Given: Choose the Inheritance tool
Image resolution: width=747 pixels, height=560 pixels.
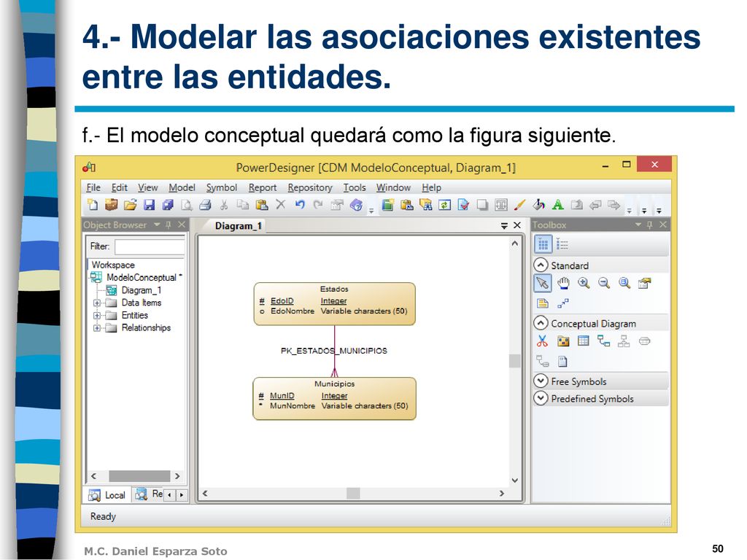Looking at the screenshot, I should point(624,341).
